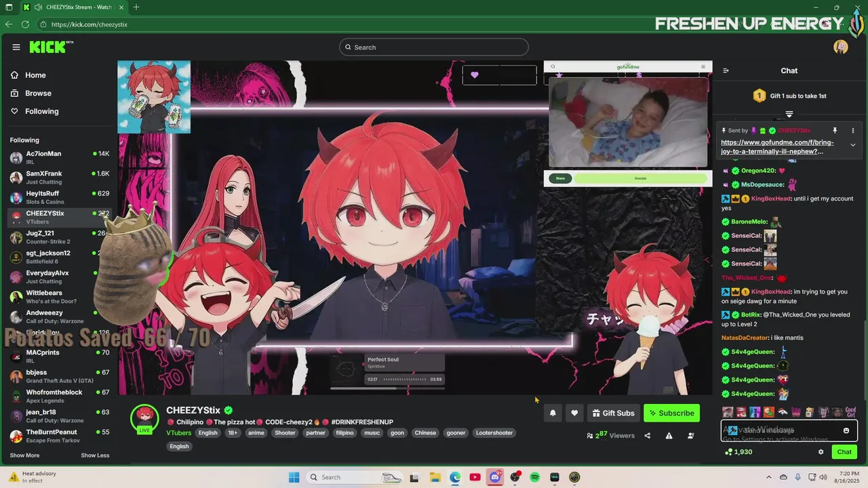
Task: Click the green Chat send button
Action: coord(844,452)
